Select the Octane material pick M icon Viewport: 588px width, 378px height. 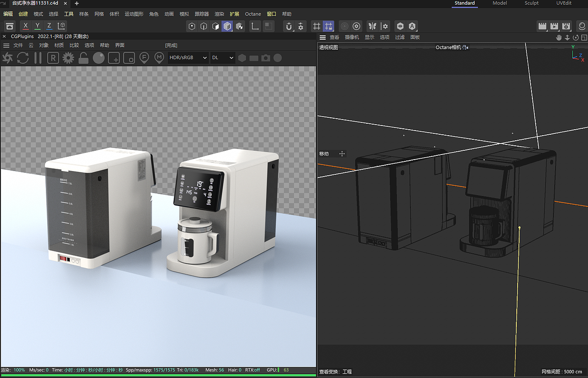159,58
